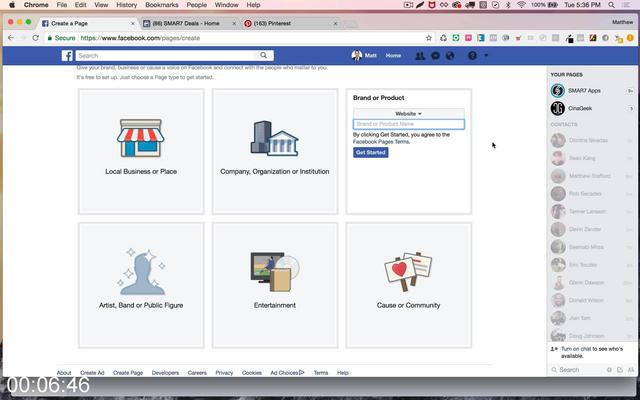Click the Cookies footer link
This screenshot has height=400, width=640.
(x=252, y=373)
